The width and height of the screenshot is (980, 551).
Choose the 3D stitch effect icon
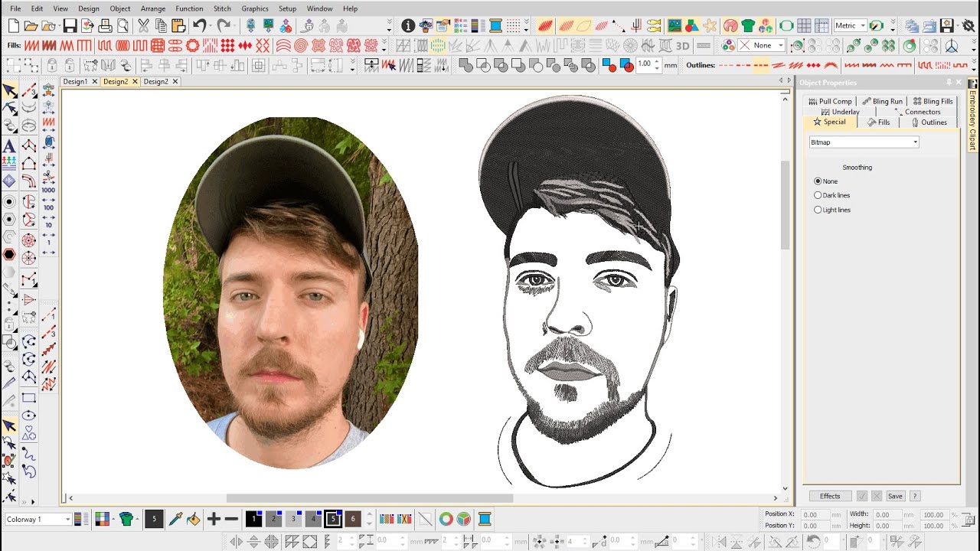click(682, 46)
